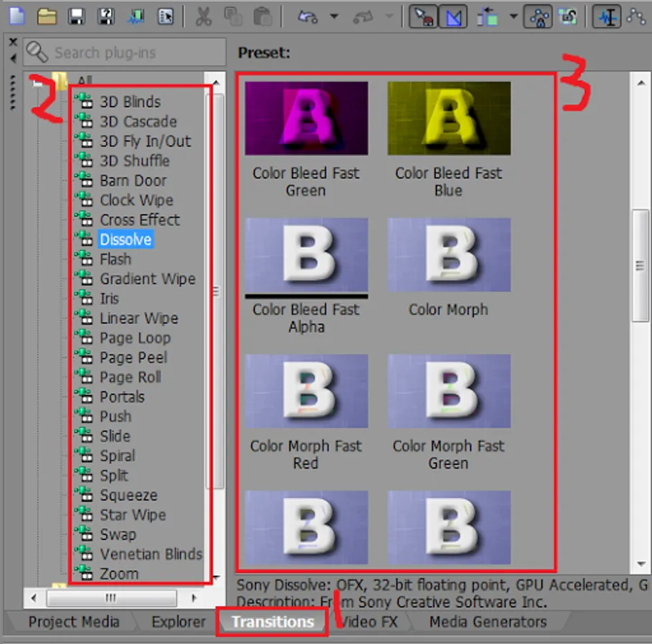Image resolution: width=652 pixels, height=644 pixels.
Task: Click the Copy toolbar icon
Action: coord(233,16)
